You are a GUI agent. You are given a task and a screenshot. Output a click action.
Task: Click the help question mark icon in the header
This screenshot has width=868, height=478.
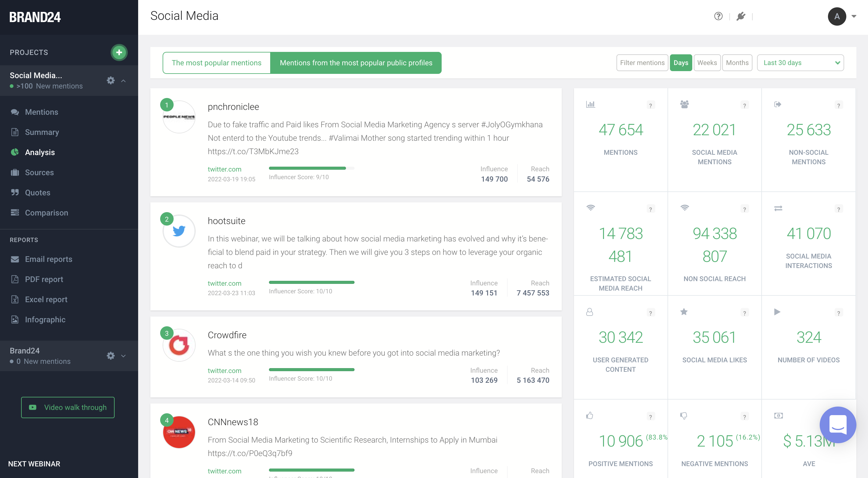tap(718, 16)
